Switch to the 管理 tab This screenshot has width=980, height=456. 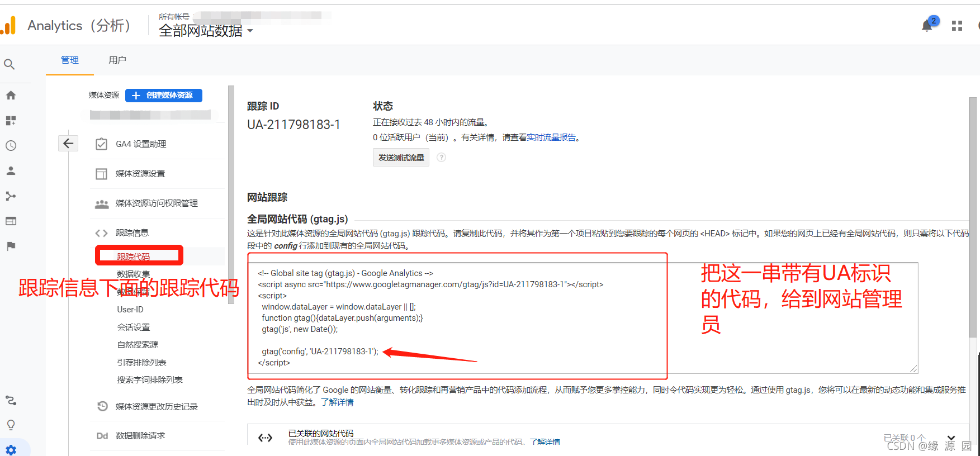(x=70, y=60)
